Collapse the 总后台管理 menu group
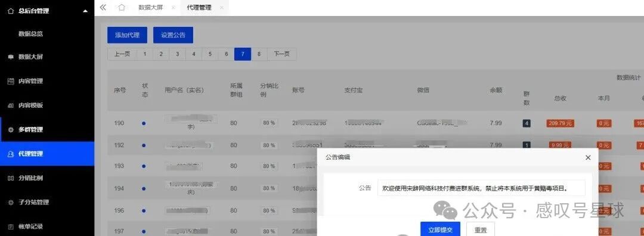The width and height of the screenshot is (644, 236). (47, 11)
